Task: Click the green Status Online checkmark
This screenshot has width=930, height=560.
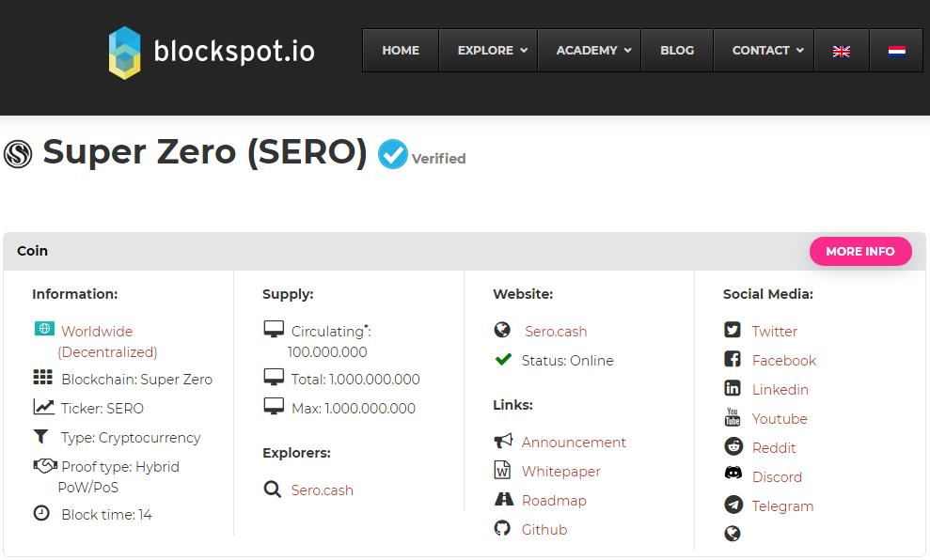Action: tap(503, 359)
